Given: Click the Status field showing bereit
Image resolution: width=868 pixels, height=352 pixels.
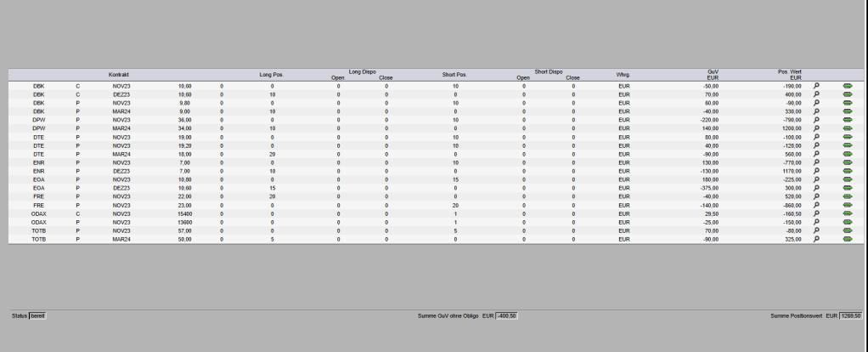Looking at the screenshot, I should coord(37,315).
